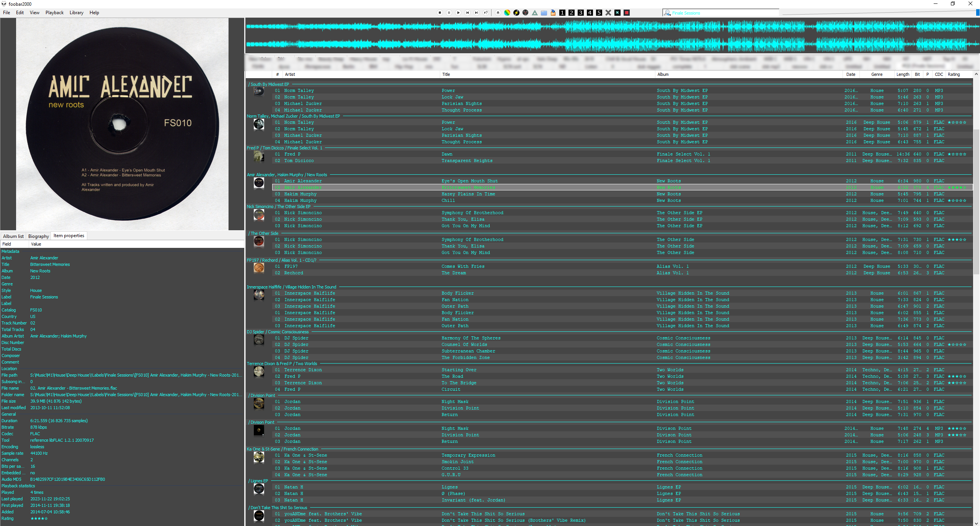The image size is (980, 526).
Task: Sort playlist by the Rating column header
Action: pos(954,74)
